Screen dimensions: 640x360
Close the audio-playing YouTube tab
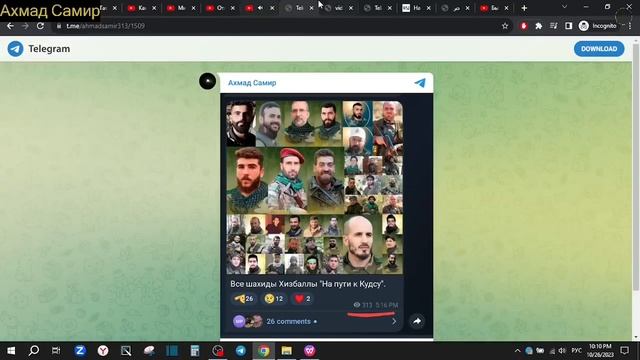272,8
